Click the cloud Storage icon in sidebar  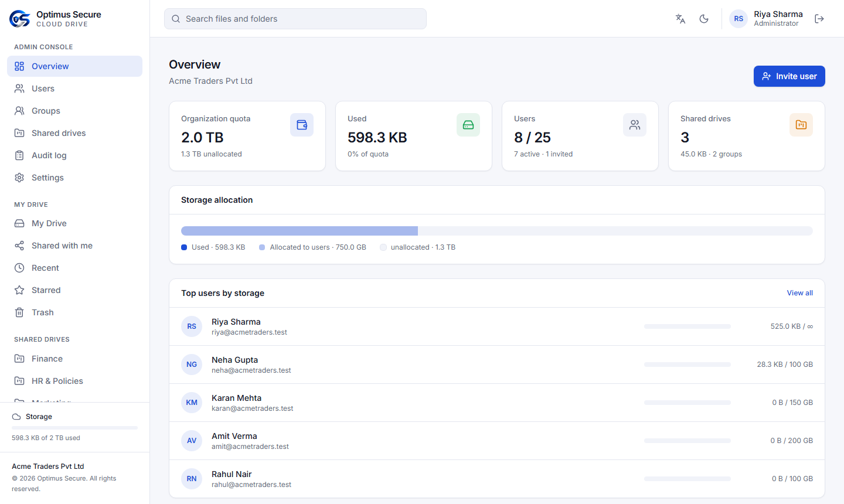click(16, 417)
